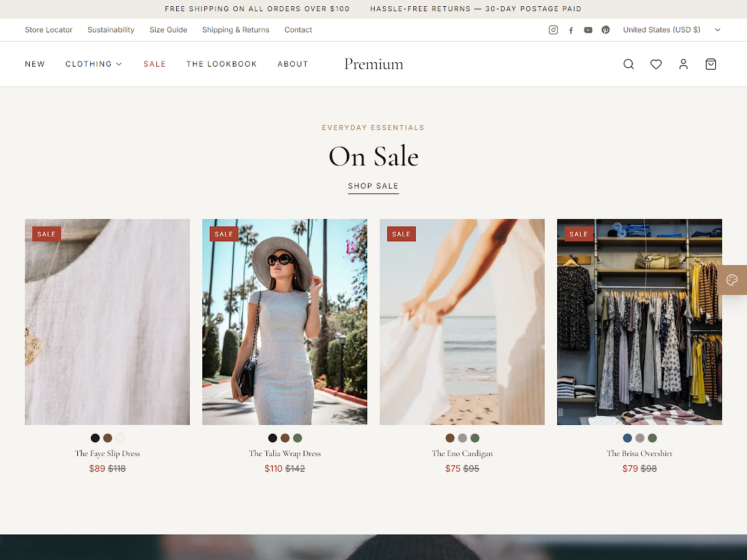
Task: Open The Talia Wrap Dress product image
Action: [284, 322]
